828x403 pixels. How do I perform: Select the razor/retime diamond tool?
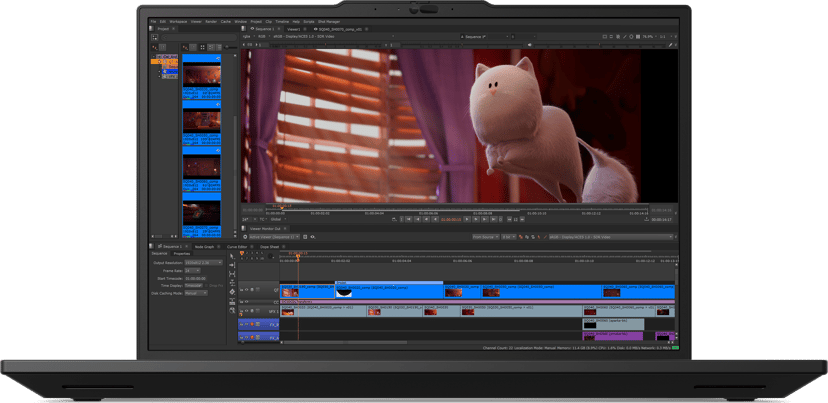tap(232, 292)
